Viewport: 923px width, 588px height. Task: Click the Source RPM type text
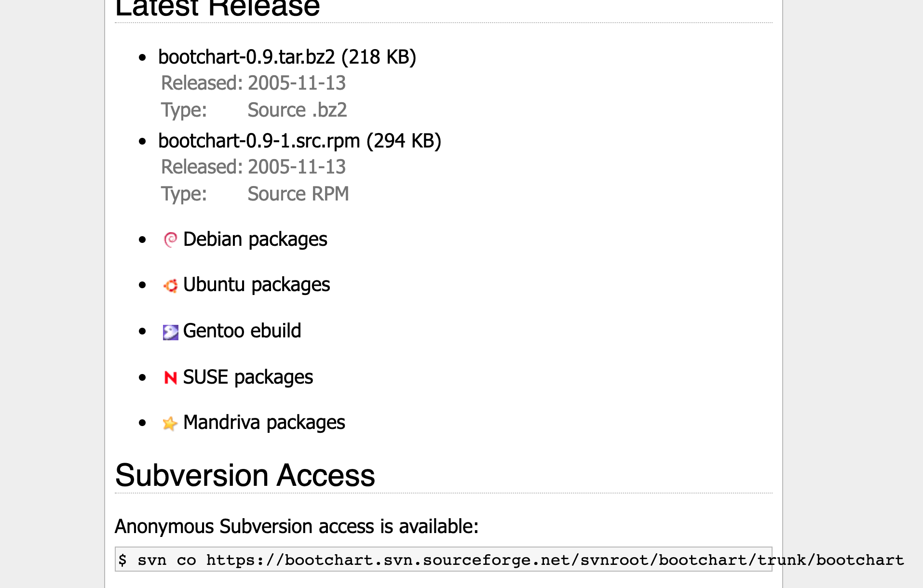[x=298, y=194]
